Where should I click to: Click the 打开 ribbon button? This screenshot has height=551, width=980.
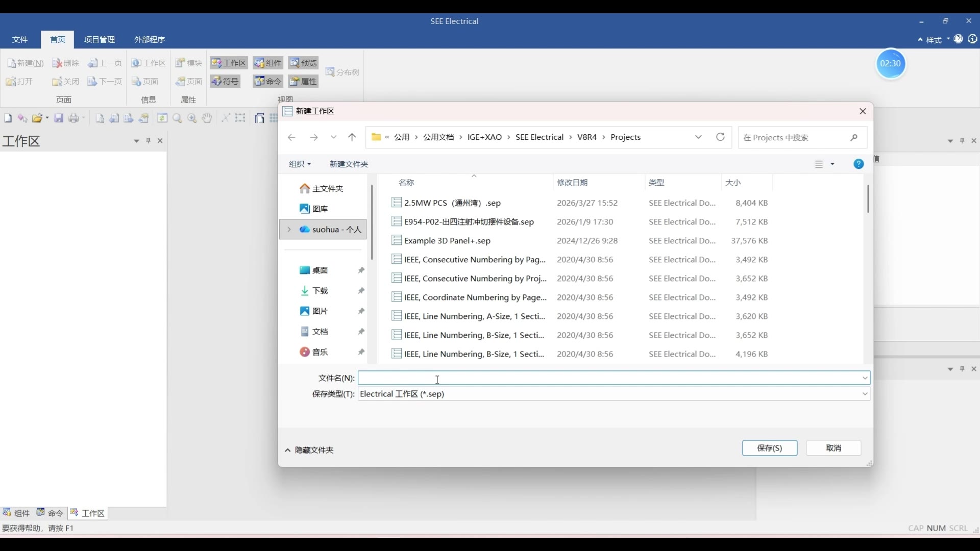point(19,81)
